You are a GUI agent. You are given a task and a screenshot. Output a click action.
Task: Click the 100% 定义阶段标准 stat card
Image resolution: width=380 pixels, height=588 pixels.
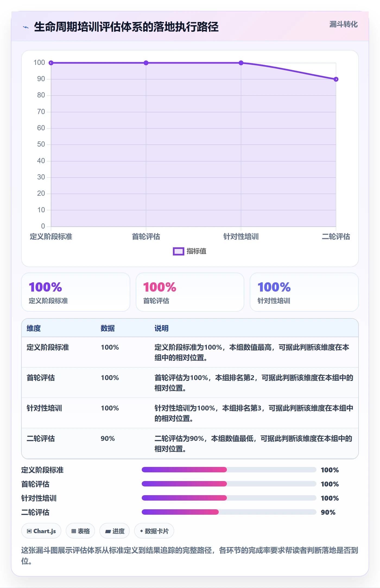point(76,292)
